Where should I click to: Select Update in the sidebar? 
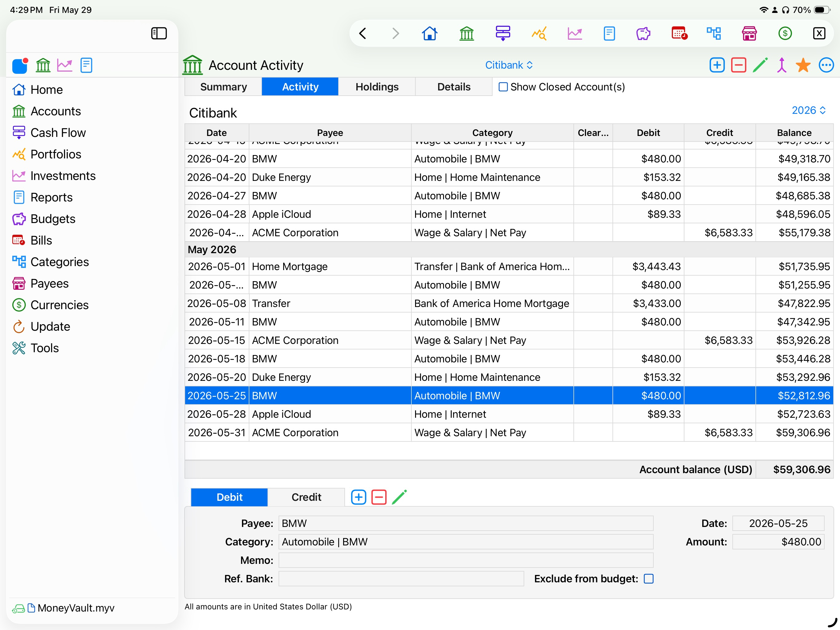(x=41, y=326)
